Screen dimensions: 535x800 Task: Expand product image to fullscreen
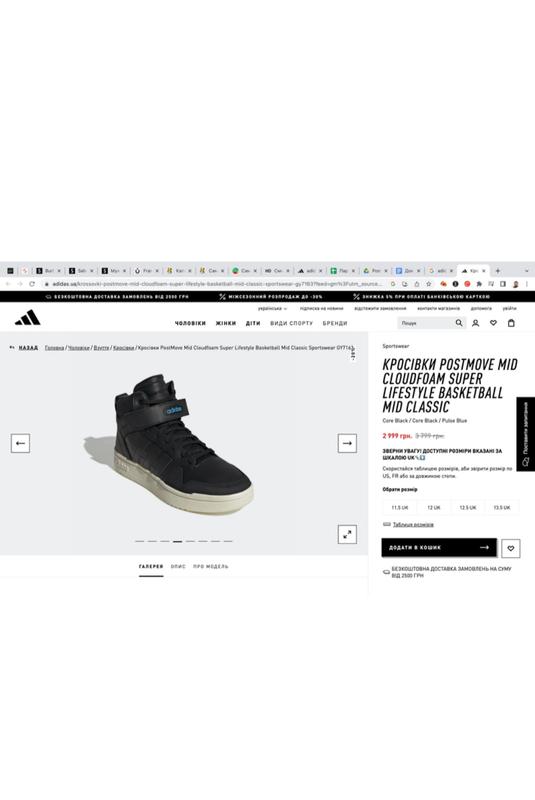[347, 534]
